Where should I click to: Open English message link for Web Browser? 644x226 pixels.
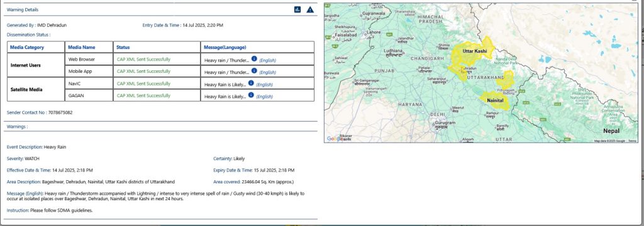click(267, 61)
